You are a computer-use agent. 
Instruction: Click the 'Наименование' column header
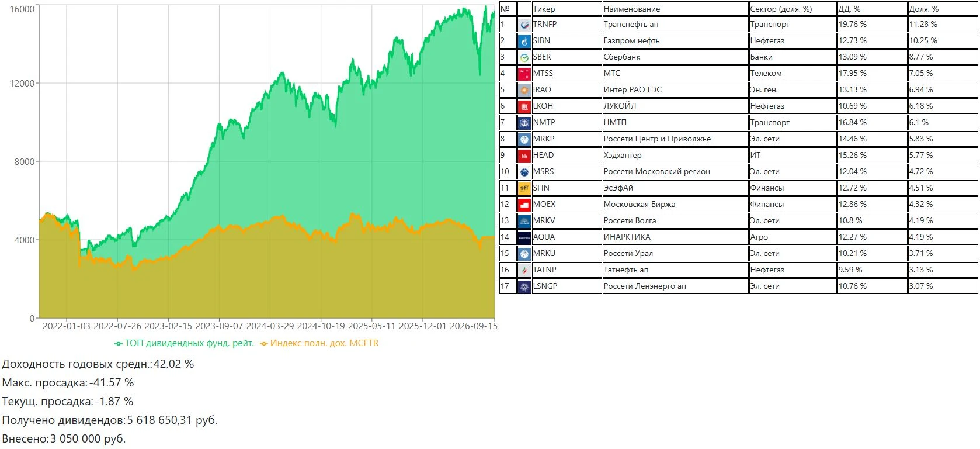coord(675,9)
